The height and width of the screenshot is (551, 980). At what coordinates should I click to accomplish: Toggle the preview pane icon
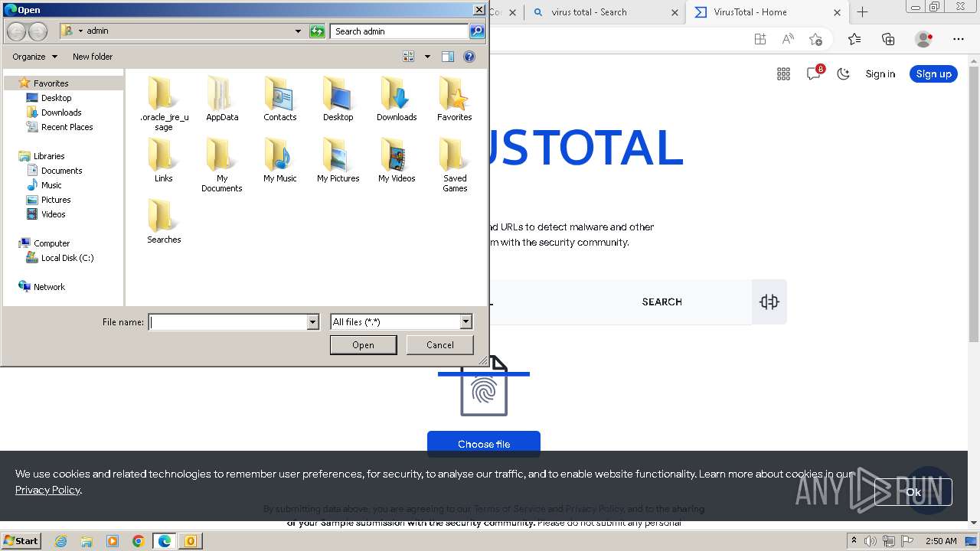448,57
